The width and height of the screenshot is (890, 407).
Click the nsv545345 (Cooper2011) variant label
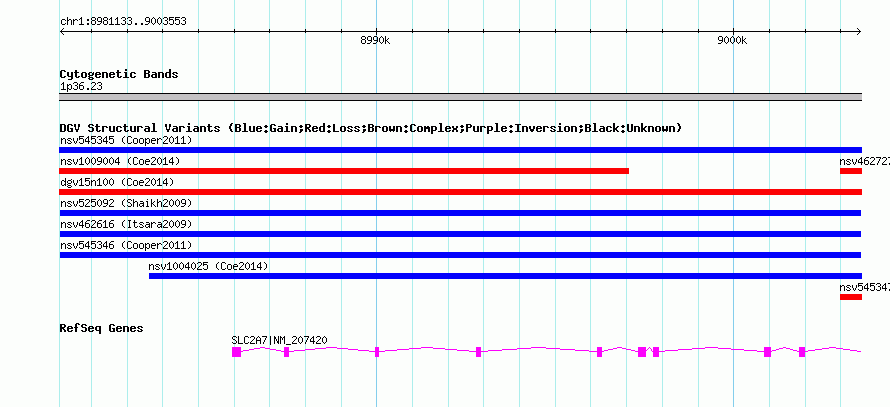click(126, 140)
